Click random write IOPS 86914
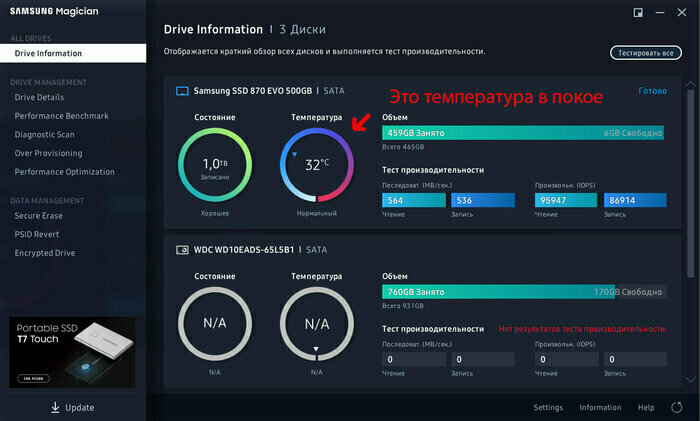The image size is (700, 421). coord(635,200)
